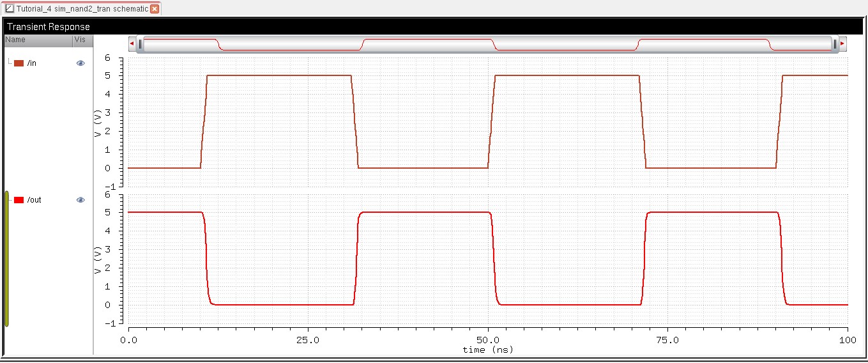Click the schematic icon on the tab
The image size is (868, 363).
click(x=9, y=9)
